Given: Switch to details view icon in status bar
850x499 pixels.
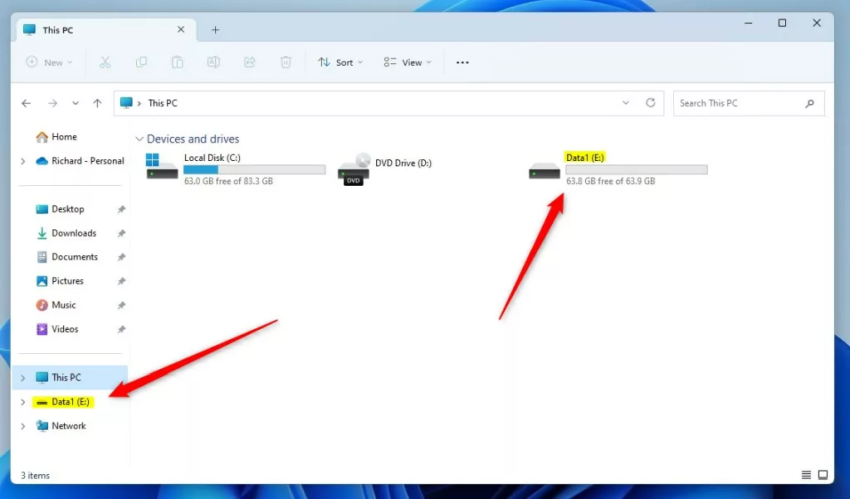Looking at the screenshot, I should coord(806,475).
